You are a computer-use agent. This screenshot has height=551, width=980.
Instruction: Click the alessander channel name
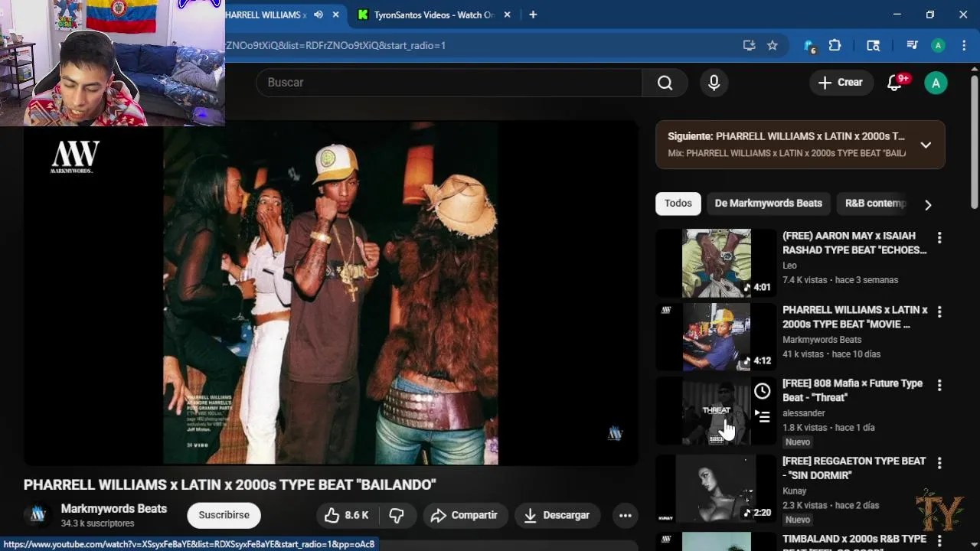[x=803, y=413]
